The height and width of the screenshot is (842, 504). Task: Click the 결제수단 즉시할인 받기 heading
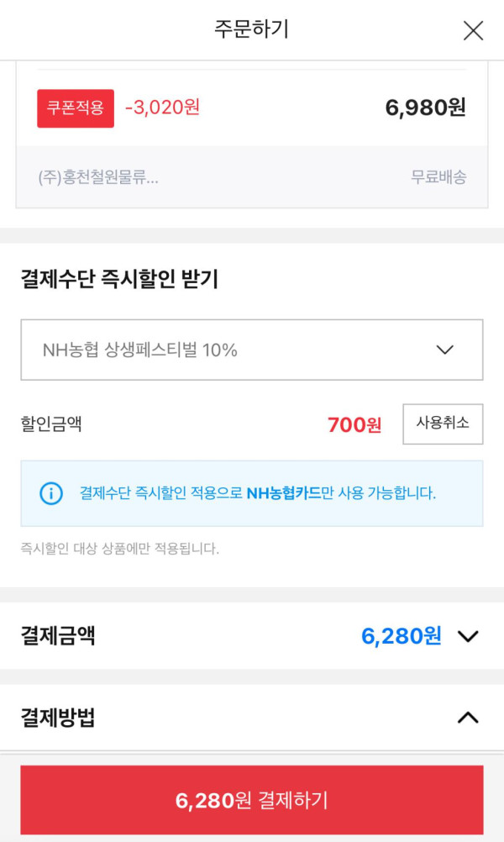[119, 279]
